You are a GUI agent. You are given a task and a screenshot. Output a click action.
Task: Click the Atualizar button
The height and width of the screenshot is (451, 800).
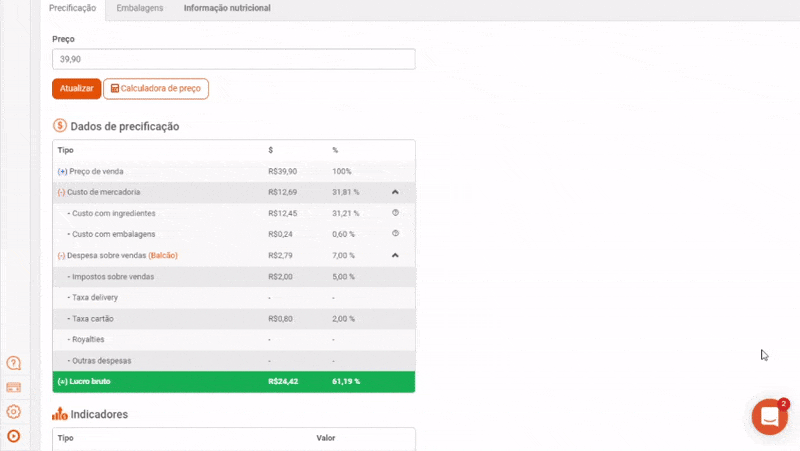pyautogui.click(x=77, y=89)
